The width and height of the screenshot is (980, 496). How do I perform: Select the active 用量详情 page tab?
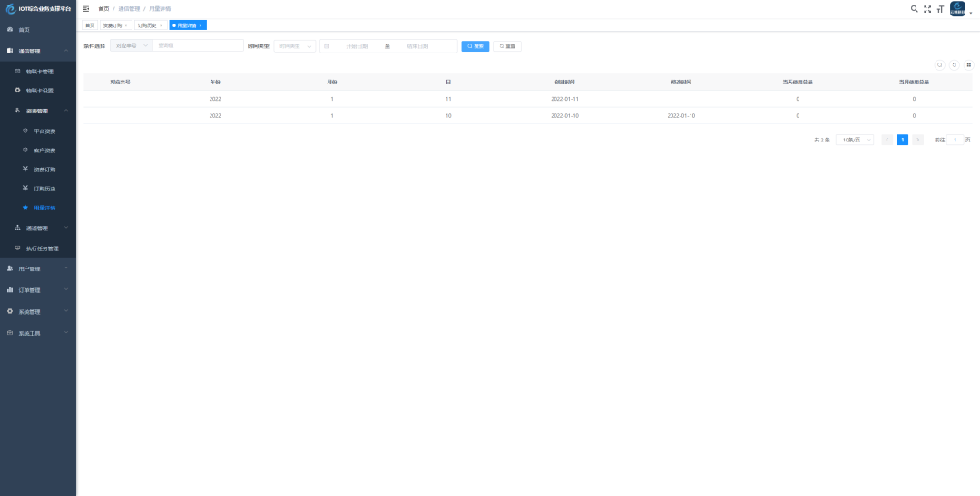tap(188, 25)
